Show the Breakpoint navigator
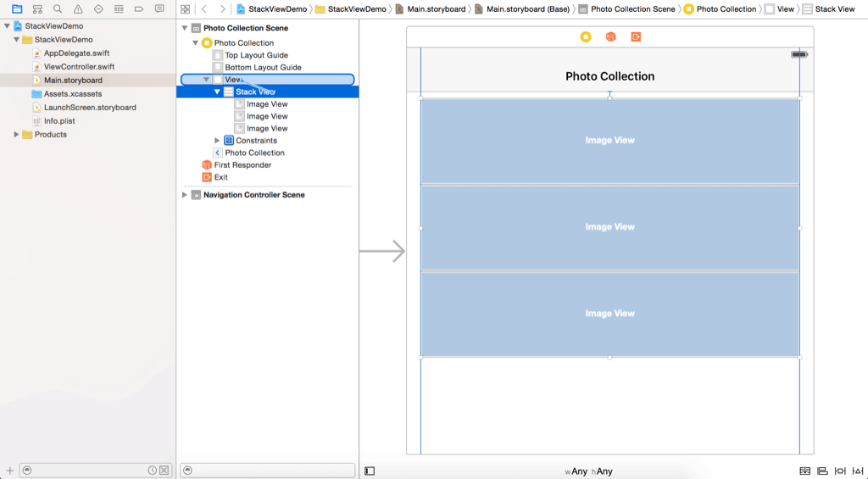 tap(139, 9)
